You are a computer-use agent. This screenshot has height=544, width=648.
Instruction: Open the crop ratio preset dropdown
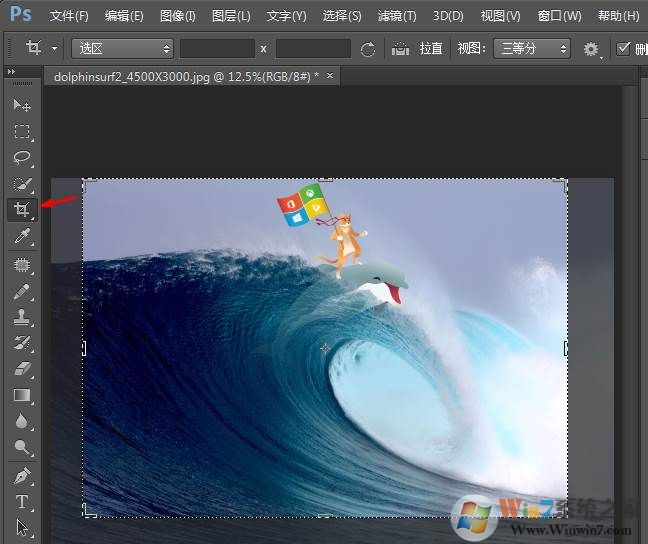click(122, 48)
